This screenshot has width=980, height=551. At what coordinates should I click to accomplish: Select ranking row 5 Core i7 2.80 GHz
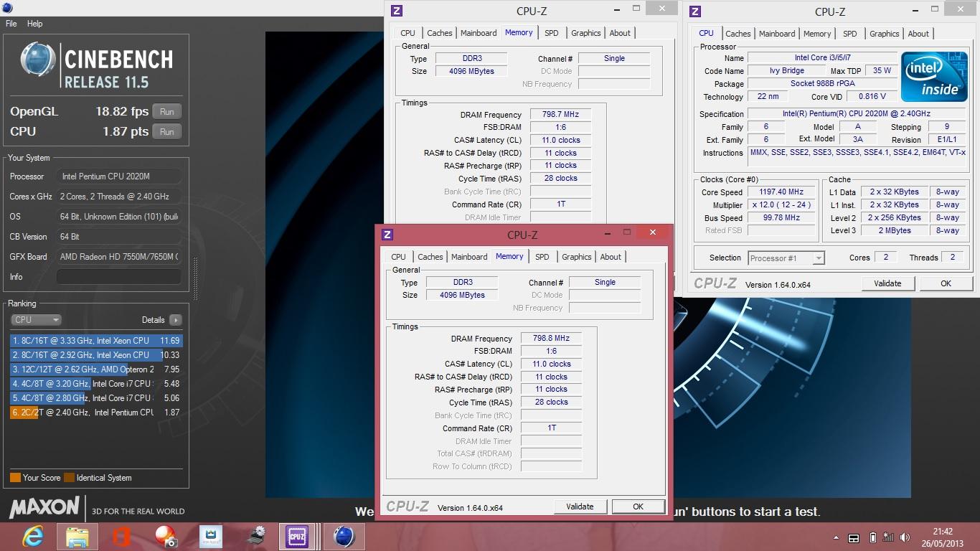(x=96, y=398)
